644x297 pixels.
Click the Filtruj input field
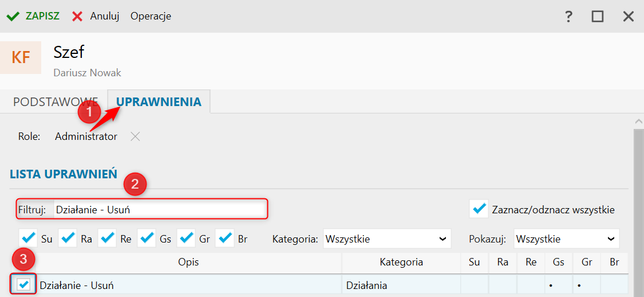click(160, 209)
